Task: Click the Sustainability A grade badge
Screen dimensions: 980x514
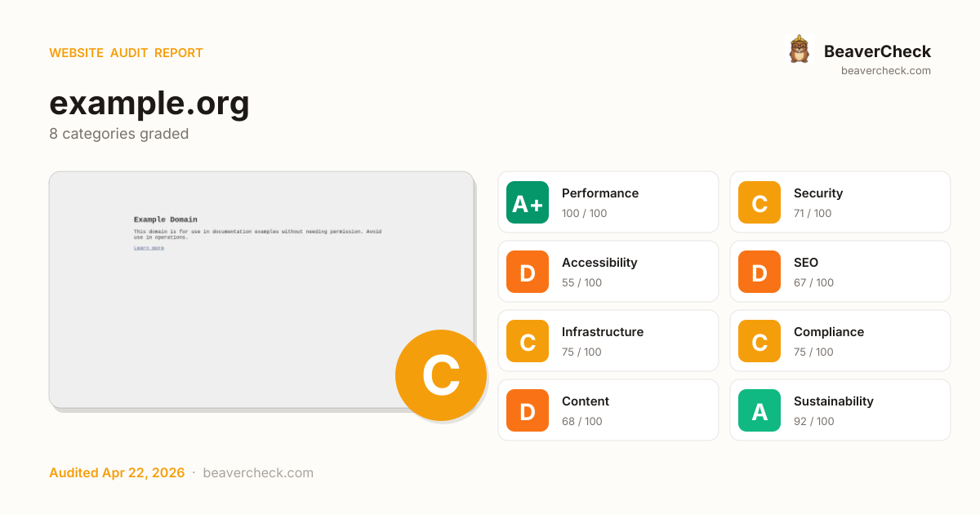Action: point(759,410)
